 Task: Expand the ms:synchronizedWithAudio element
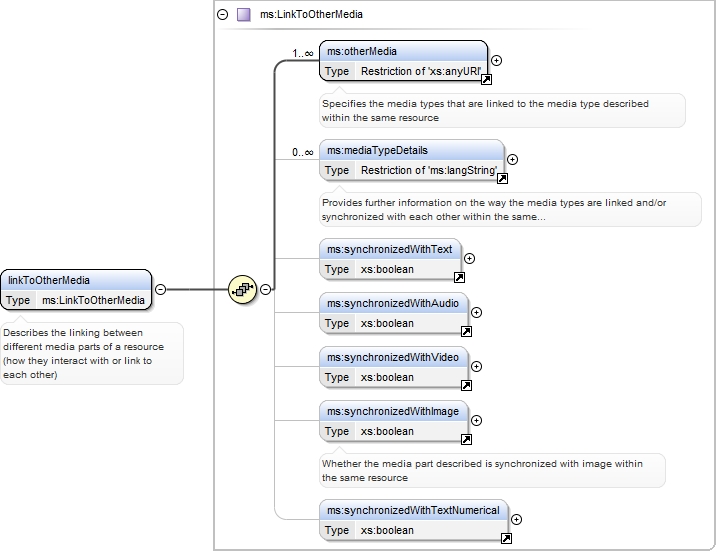pos(476,312)
